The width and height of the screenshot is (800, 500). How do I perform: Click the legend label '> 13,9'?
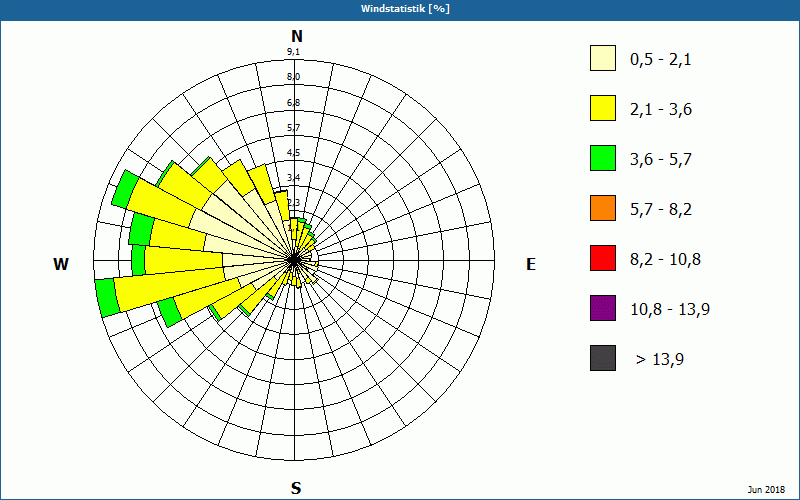click(x=660, y=360)
